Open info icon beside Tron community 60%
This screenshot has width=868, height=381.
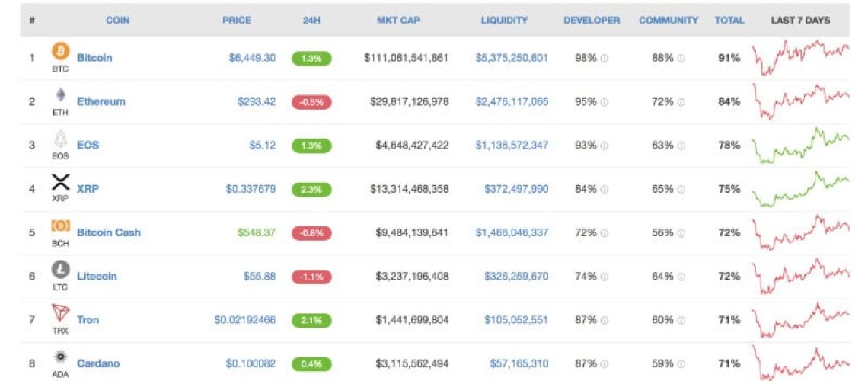point(681,320)
